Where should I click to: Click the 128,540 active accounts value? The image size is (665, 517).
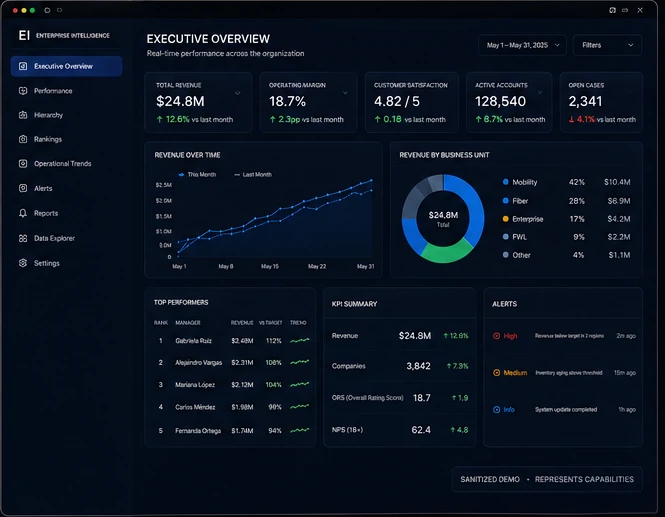500,101
